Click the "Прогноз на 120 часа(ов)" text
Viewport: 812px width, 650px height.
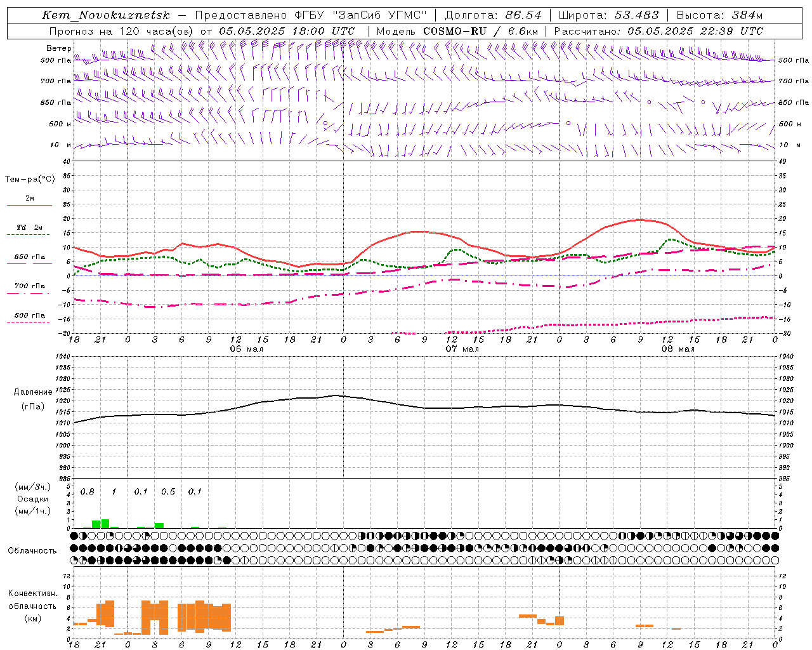122,31
